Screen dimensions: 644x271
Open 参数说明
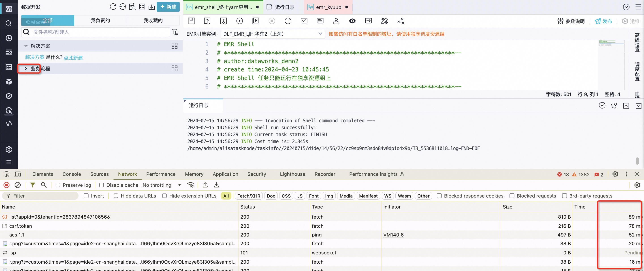click(571, 21)
